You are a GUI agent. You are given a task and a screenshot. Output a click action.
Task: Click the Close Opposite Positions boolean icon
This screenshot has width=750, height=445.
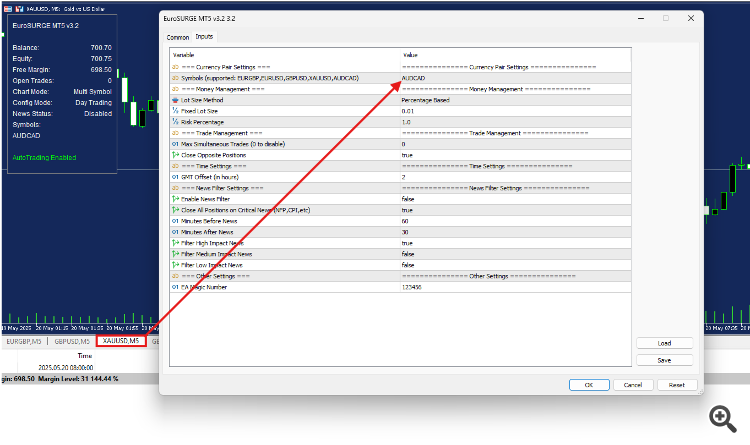click(x=175, y=155)
